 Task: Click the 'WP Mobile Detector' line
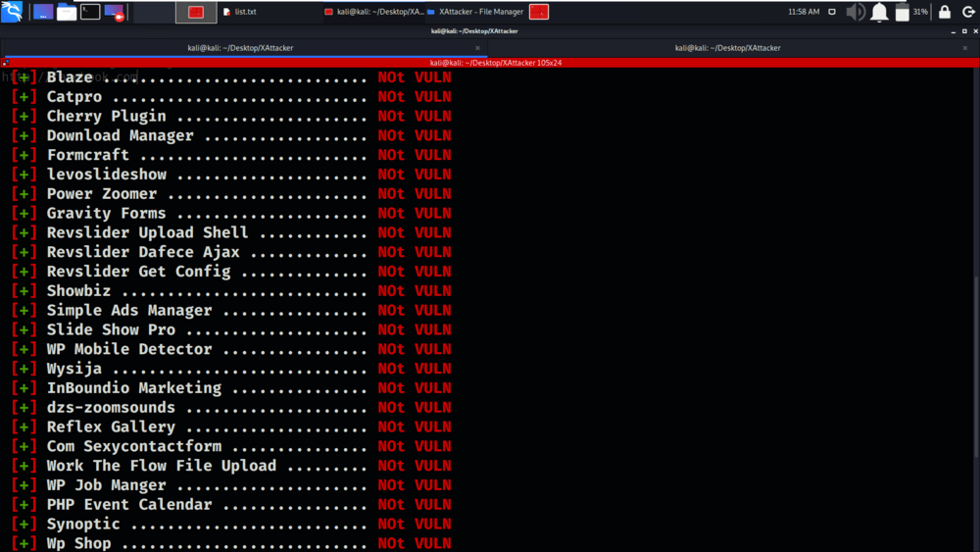tap(231, 349)
